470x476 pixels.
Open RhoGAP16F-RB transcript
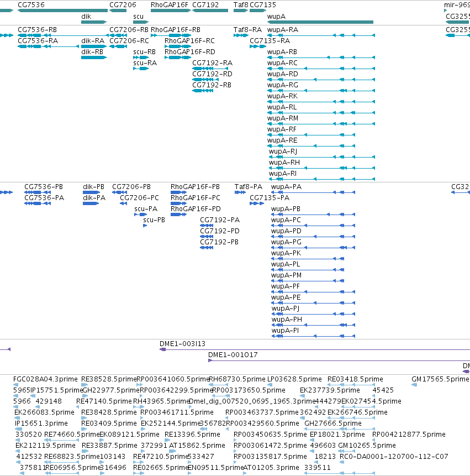[176, 30]
